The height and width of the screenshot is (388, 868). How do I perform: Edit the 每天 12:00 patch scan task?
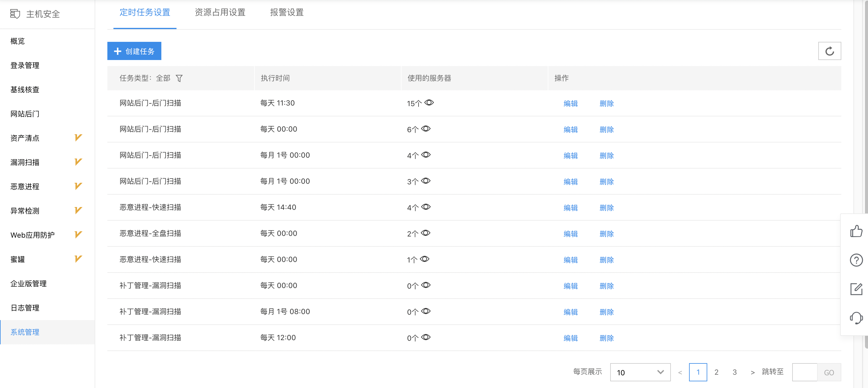click(x=570, y=338)
